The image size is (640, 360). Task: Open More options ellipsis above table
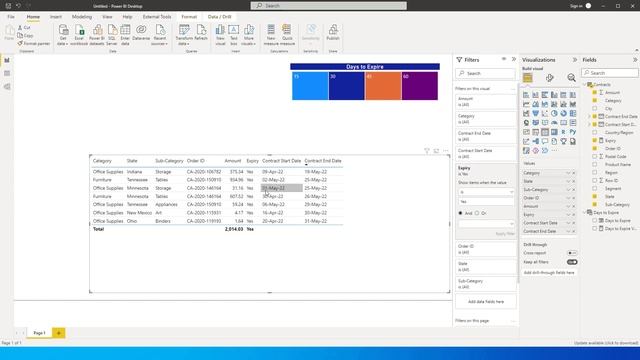(x=446, y=151)
